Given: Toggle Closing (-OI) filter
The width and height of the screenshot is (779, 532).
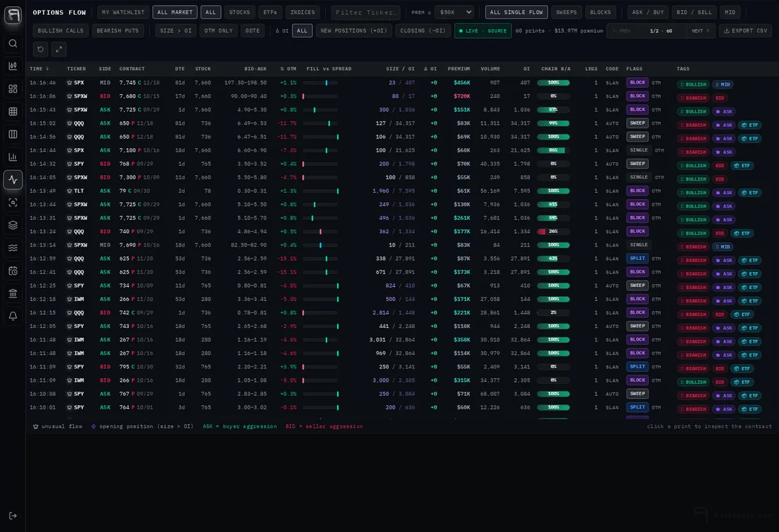Looking at the screenshot, I should [423, 30].
